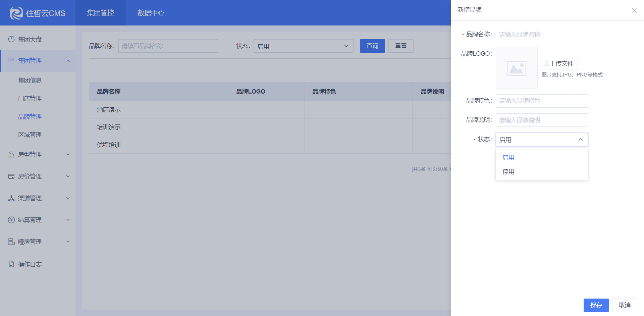Click the 集团大盘 sidebar label
This screenshot has width=644, height=316.
coord(30,40)
